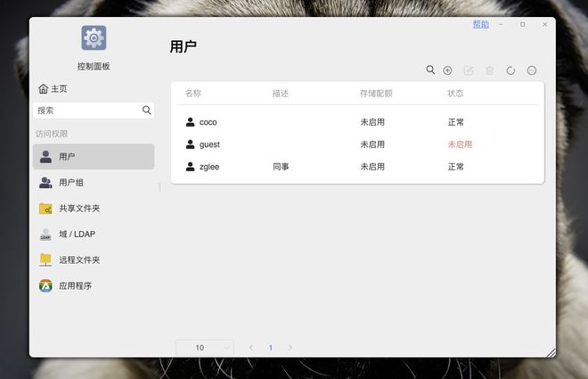Click the 名称 column header
Image resolution: width=588 pixels, height=379 pixels.
click(193, 94)
